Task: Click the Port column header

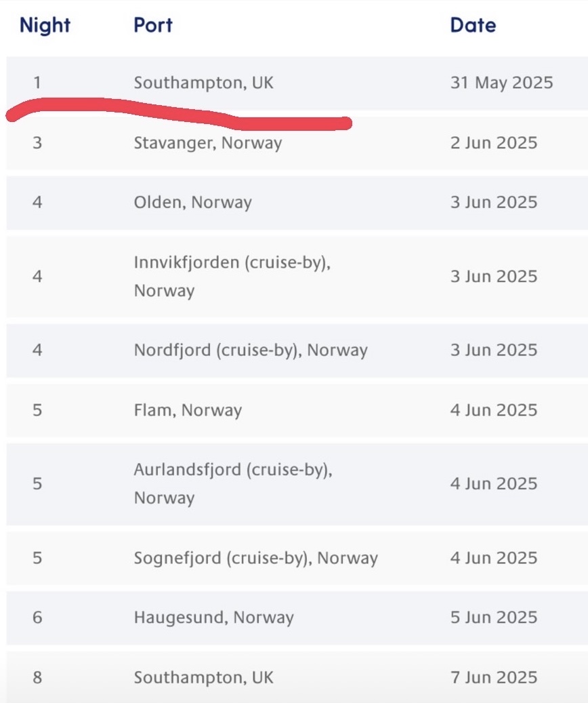Action: coord(153,26)
